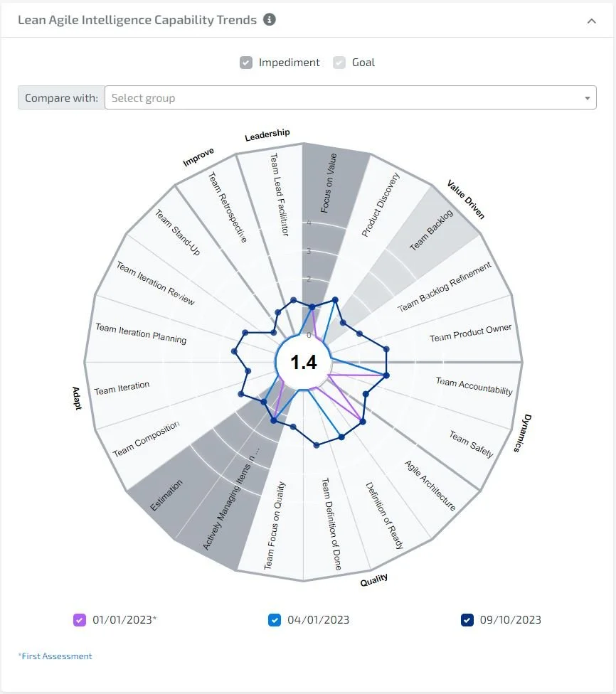Click the Leadership category label
616x694 pixels.
(267, 132)
